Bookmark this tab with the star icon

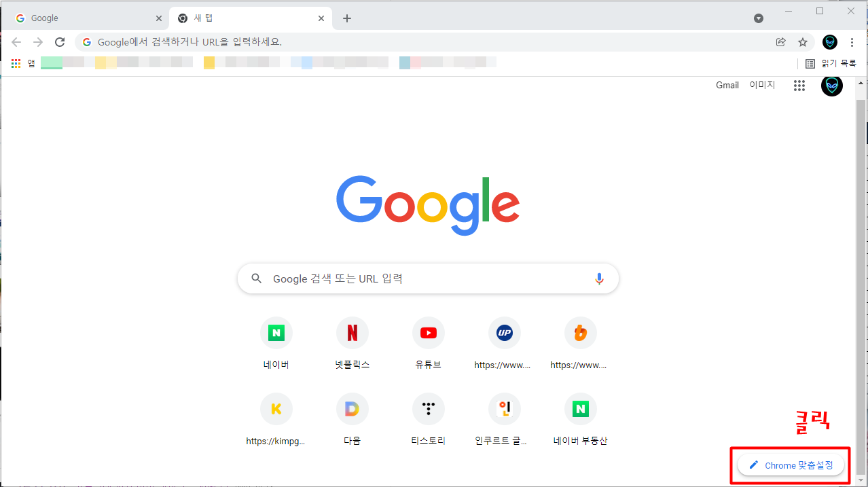pos(803,42)
